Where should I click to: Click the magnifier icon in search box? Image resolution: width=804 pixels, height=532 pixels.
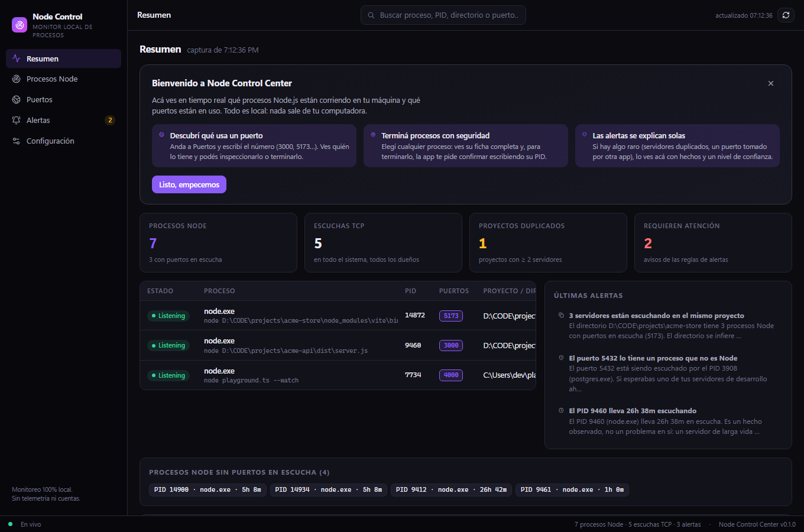[x=371, y=15]
